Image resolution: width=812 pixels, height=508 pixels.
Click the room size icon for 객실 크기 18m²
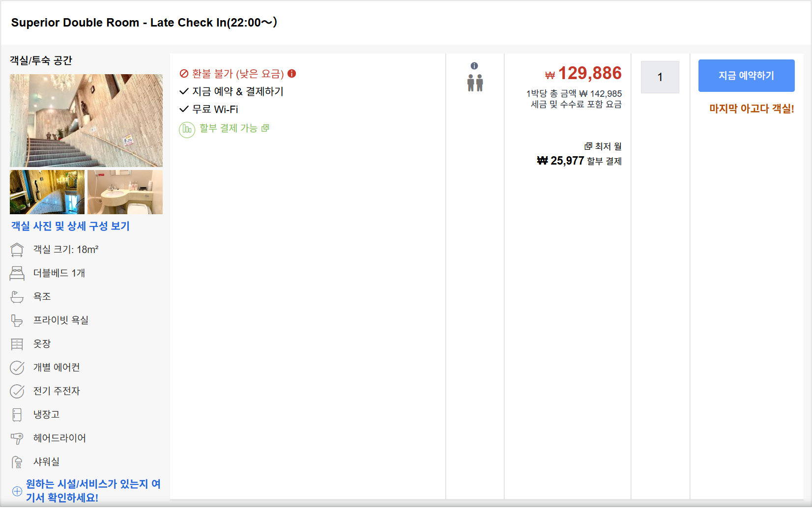point(17,250)
